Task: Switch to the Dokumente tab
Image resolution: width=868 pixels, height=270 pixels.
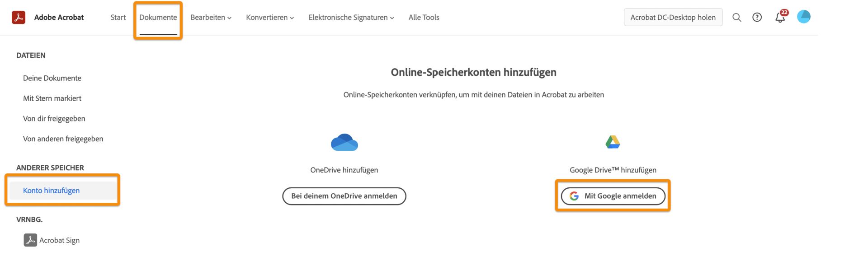Action: [x=159, y=17]
